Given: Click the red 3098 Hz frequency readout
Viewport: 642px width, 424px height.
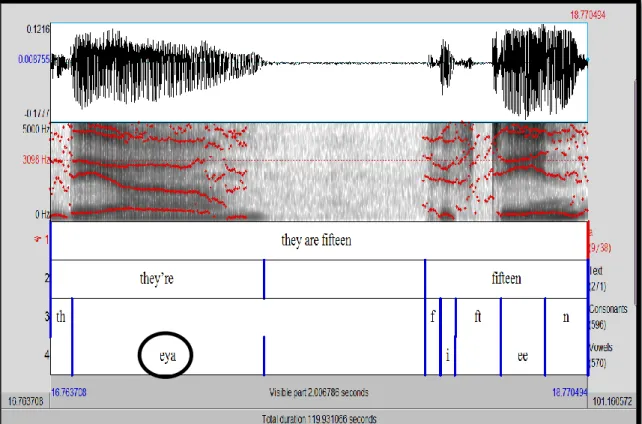Looking at the screenshot, I should [x=36, y=160].
